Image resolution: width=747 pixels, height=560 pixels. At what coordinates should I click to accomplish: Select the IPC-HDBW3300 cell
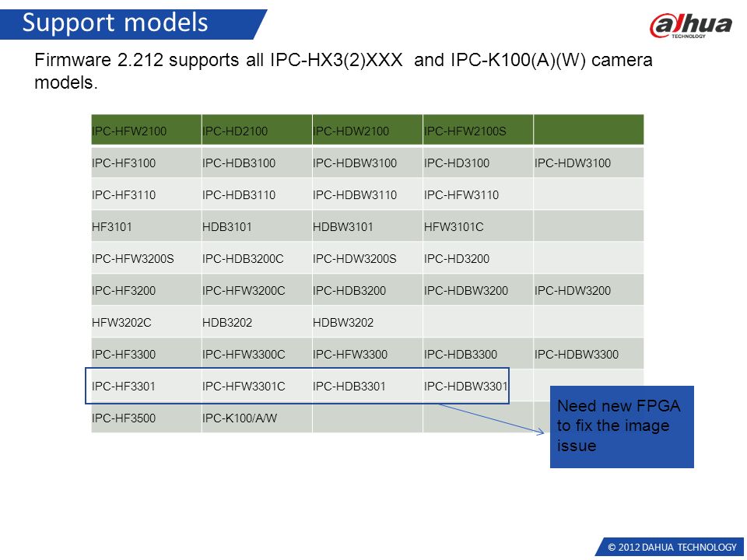click(588, 355)
